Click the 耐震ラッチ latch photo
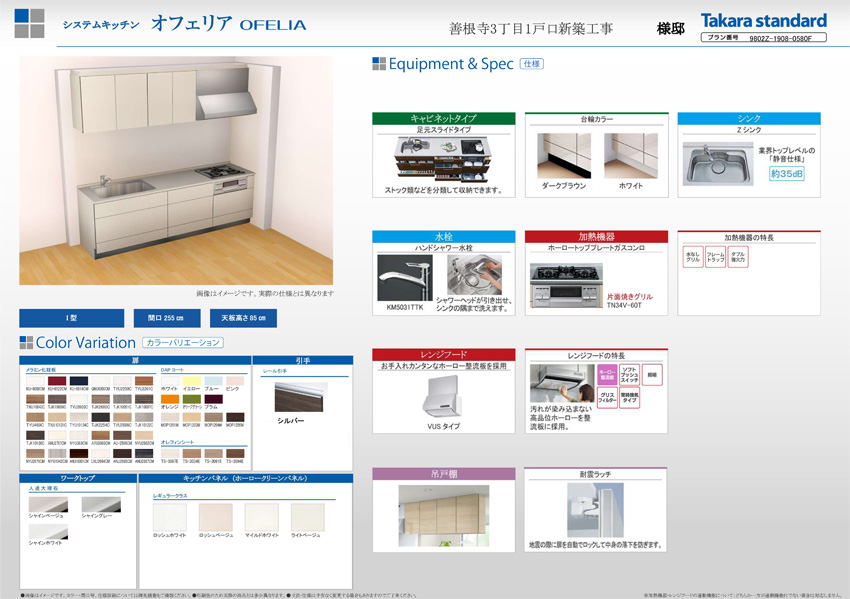 pos(595,511)
